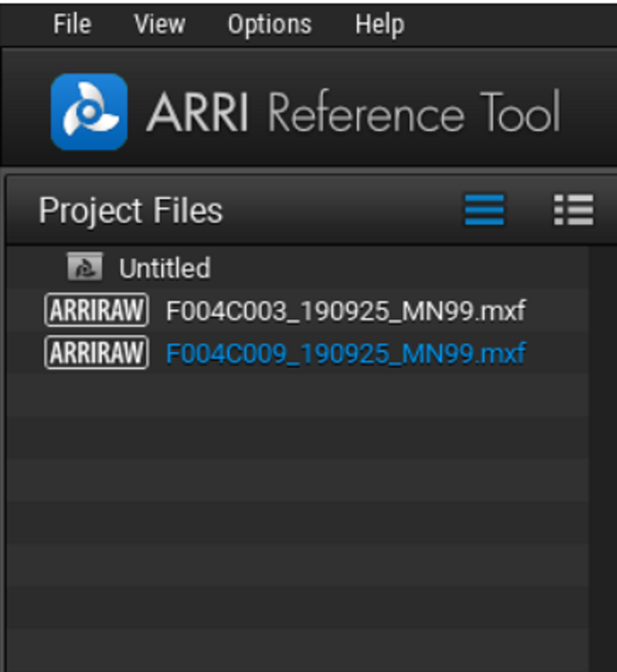This screenshot has height=672, width=617.
Task: Open the Help menu
Action: point(379,25)
